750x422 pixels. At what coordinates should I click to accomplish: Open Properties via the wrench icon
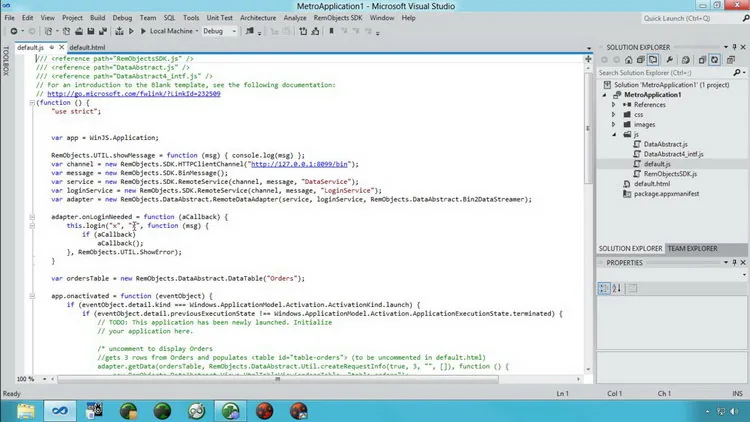click(670, 60)
